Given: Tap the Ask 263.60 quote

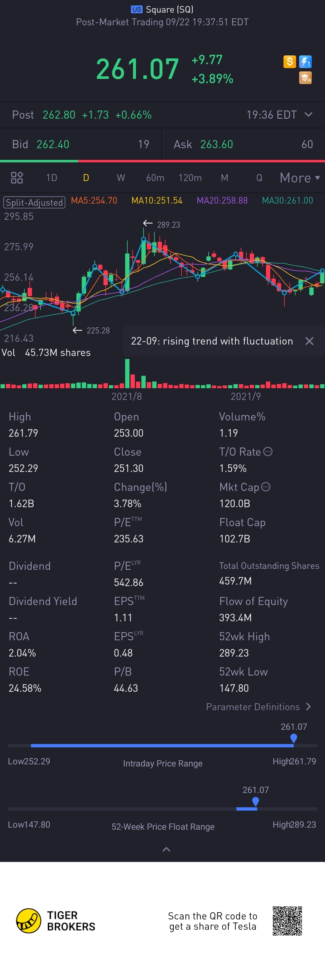Looking at the screenshot, I should 243,144.
